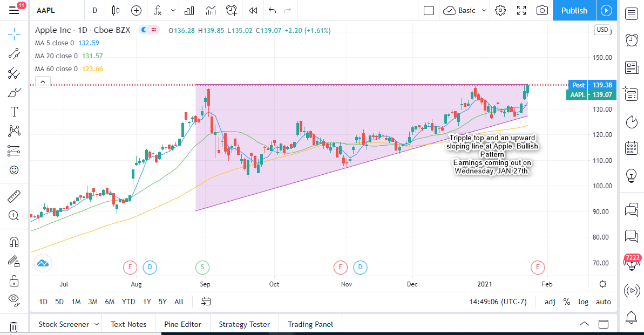
Task: Open the notifications bell icon
Action: pyautogui.click(x=631, y=317)
